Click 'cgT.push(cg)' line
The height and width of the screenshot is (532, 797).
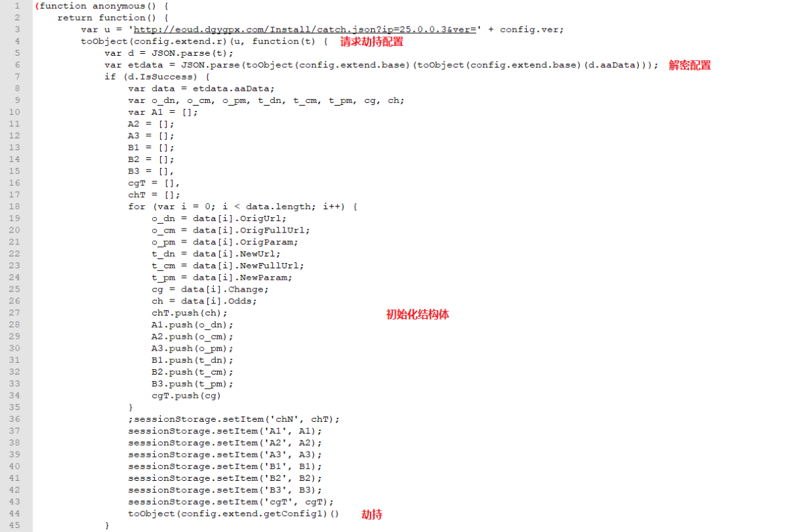187,396
